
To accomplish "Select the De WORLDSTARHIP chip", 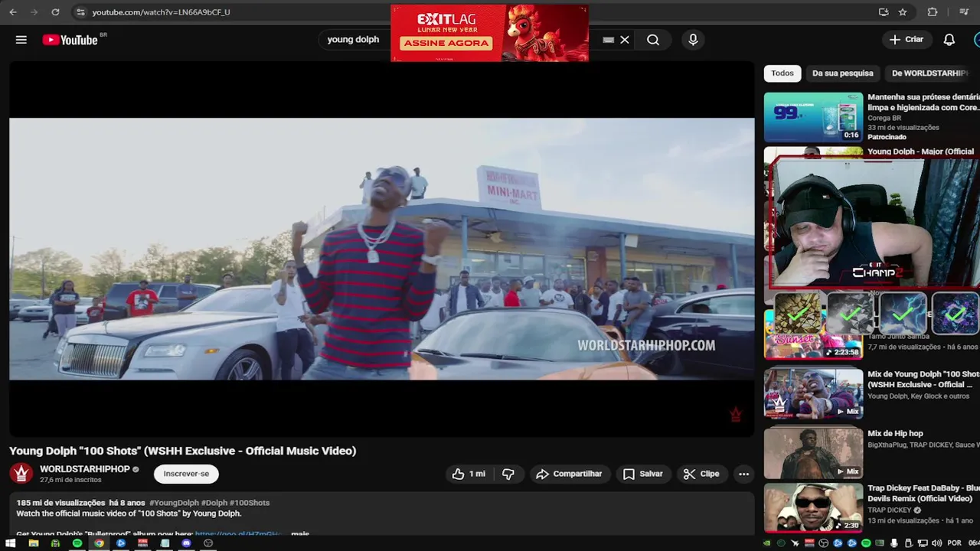I will pos(930,73).
